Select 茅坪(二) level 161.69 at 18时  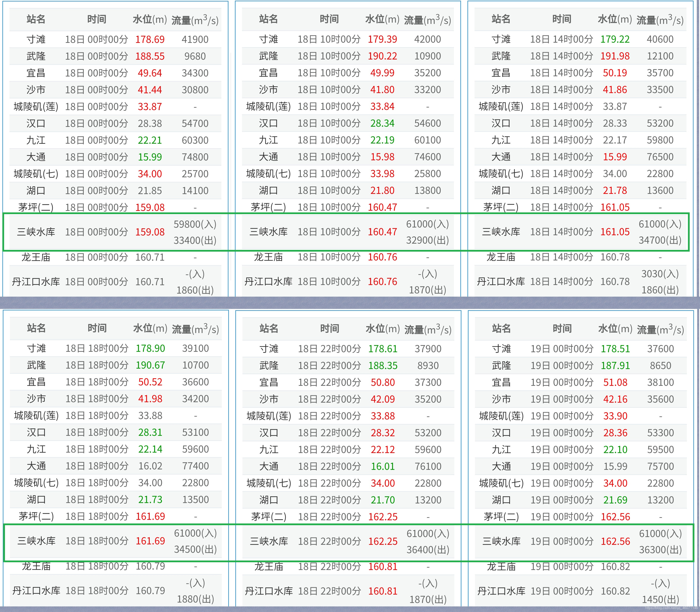coord(150,516)
